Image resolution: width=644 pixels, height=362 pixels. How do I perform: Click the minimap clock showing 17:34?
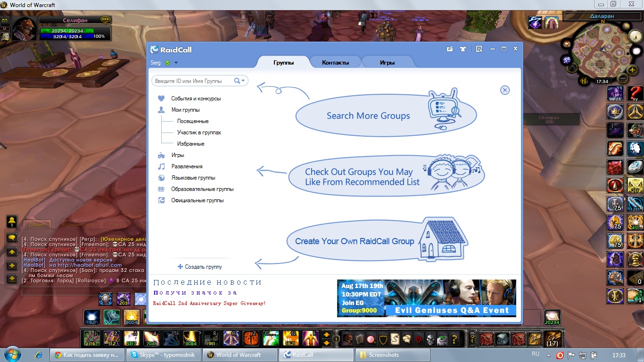point(602,82)
